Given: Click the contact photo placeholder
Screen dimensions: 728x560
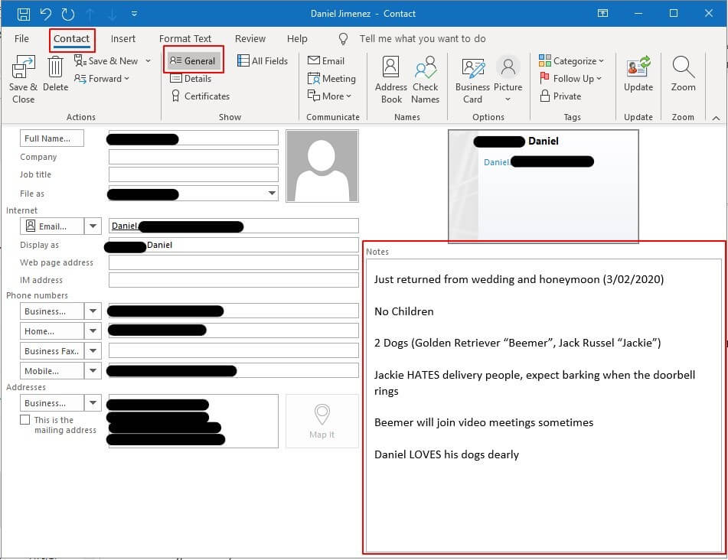Looking at the screenshot, I should (322, 166).
